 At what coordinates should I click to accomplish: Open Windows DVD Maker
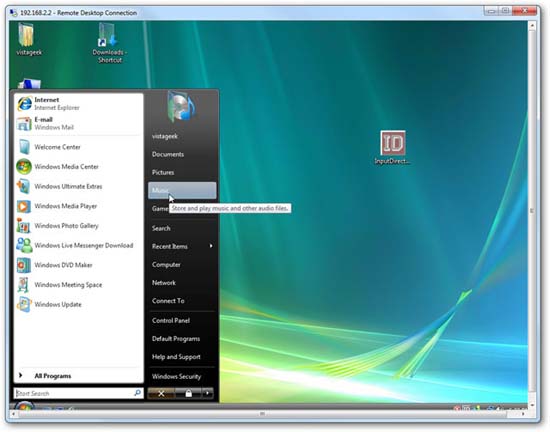[78, 265]
